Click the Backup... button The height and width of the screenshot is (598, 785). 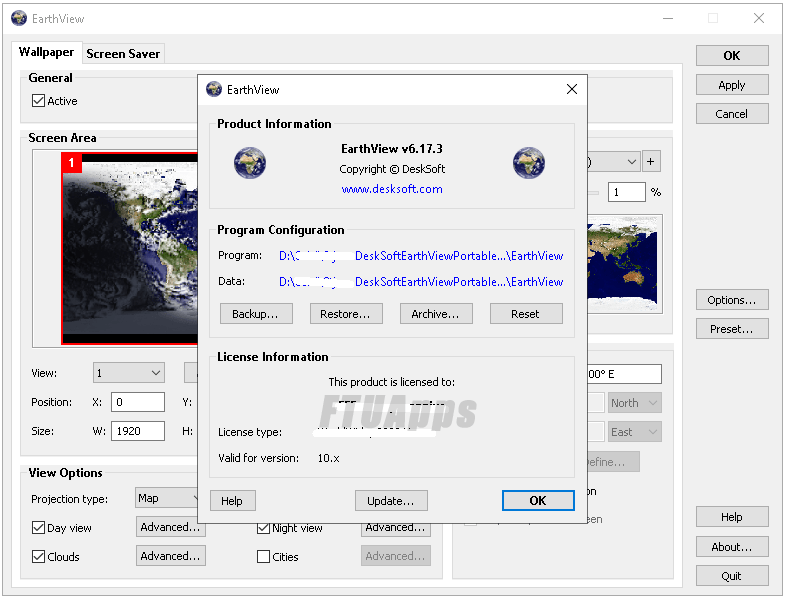click(256, 314)
